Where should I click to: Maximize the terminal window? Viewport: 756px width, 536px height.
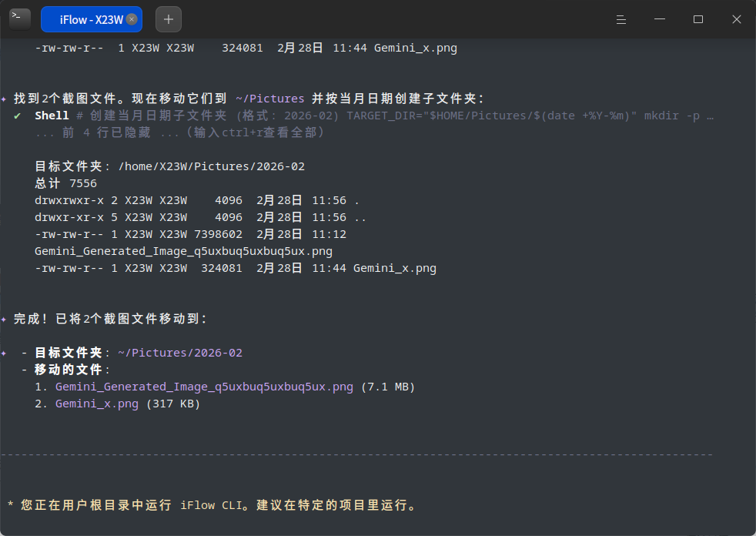click(698, 19)
